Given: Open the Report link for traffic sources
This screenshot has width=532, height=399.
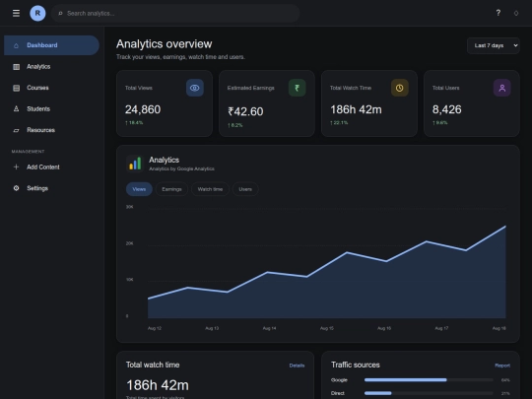Looking at the screenshot, I should tap(502, 366).
